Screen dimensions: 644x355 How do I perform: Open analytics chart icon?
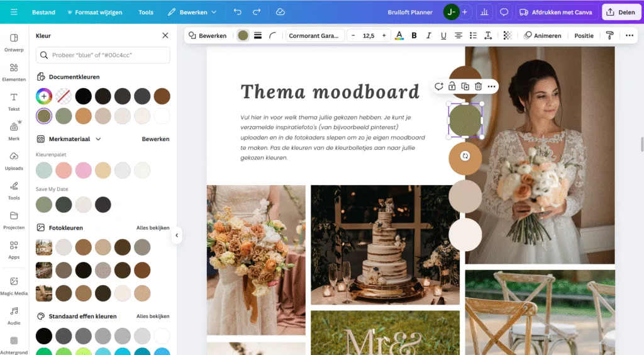pyautogui.click(x=484, y=13)
